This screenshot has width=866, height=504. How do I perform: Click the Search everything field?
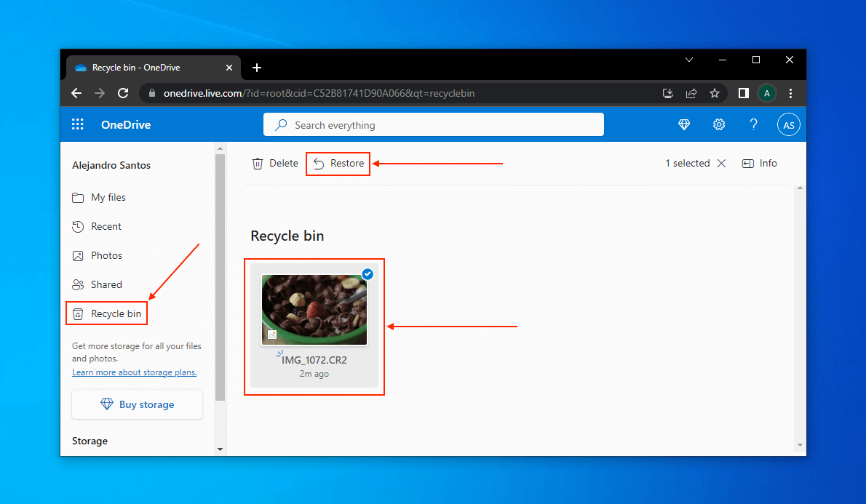coord(434,125)
